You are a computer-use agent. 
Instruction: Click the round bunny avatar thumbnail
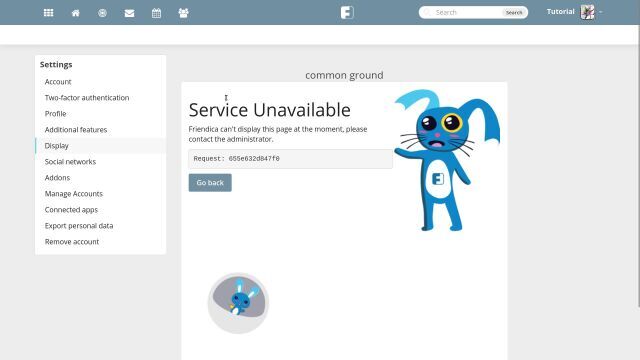(238, 303)
